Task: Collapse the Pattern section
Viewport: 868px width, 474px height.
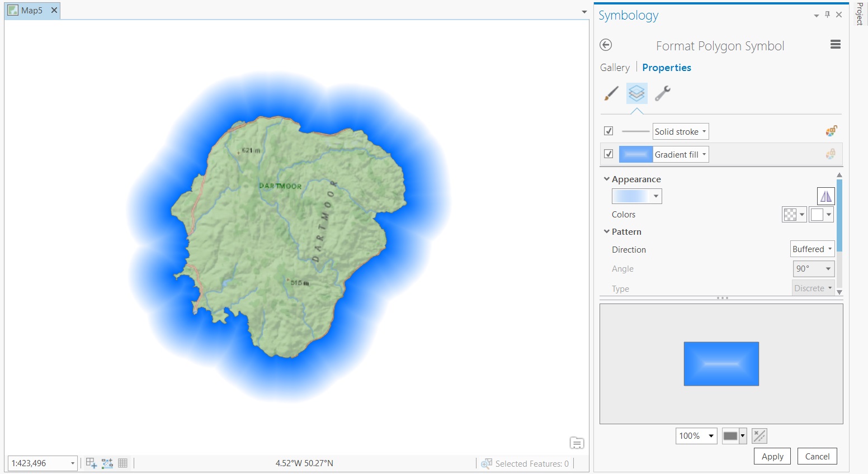Action: coord(607,231)
